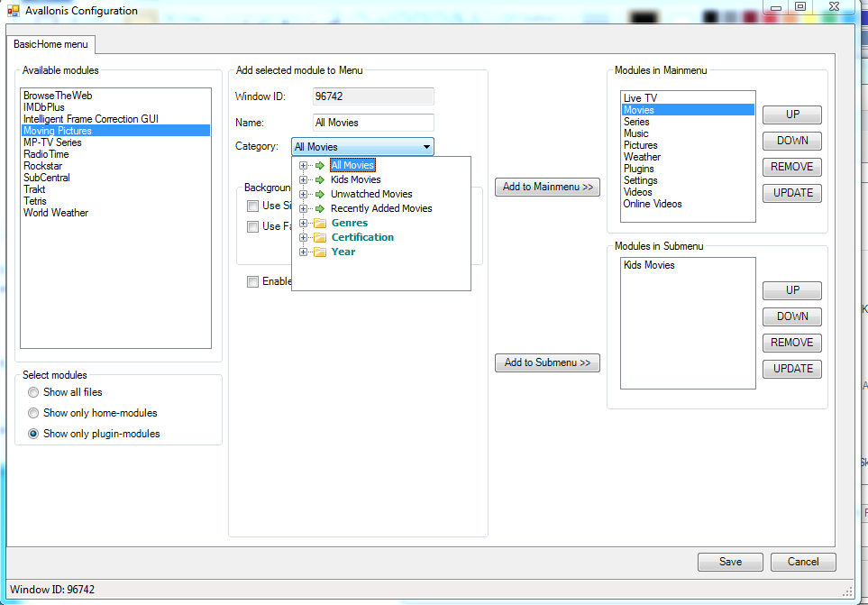The width and height of the screenshot is (868, 605).
Task: Collapse the Category dropdown via its arrow
Action: [x=425, y=147]
